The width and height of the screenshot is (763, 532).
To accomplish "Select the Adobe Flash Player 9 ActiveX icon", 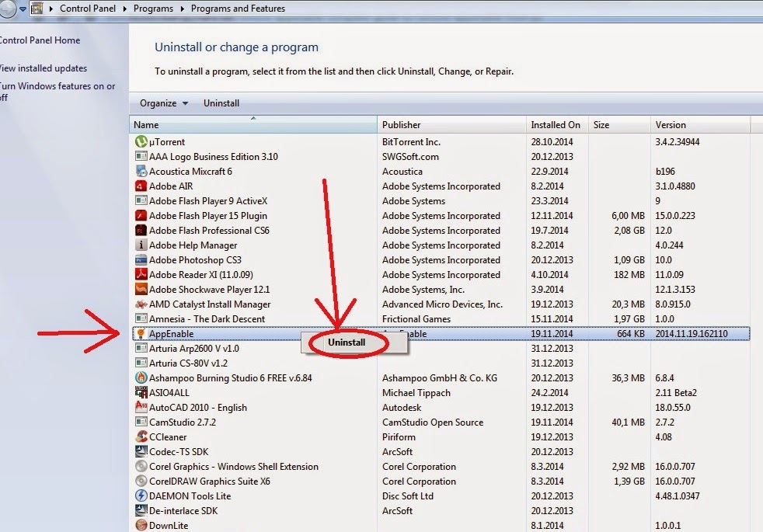I will pos(141,200).
